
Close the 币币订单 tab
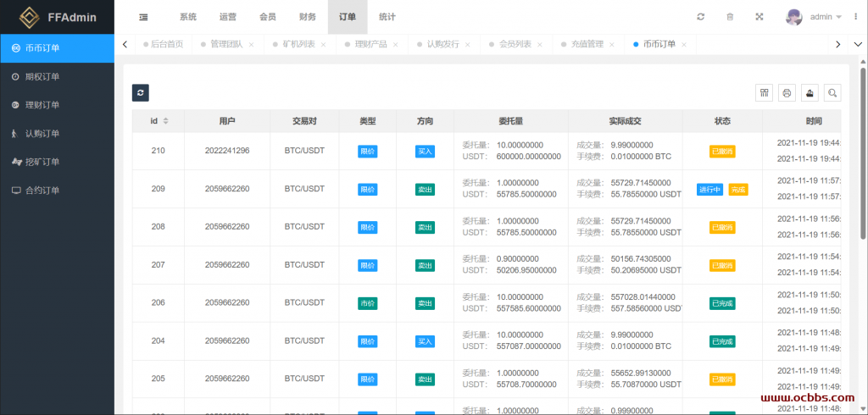point(684,45)
